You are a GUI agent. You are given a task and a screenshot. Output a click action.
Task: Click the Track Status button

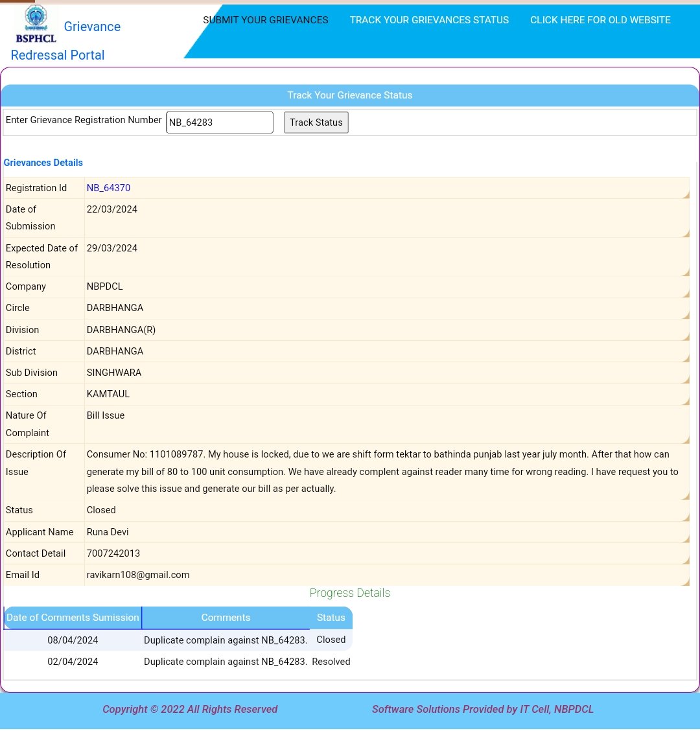point(316,122)
